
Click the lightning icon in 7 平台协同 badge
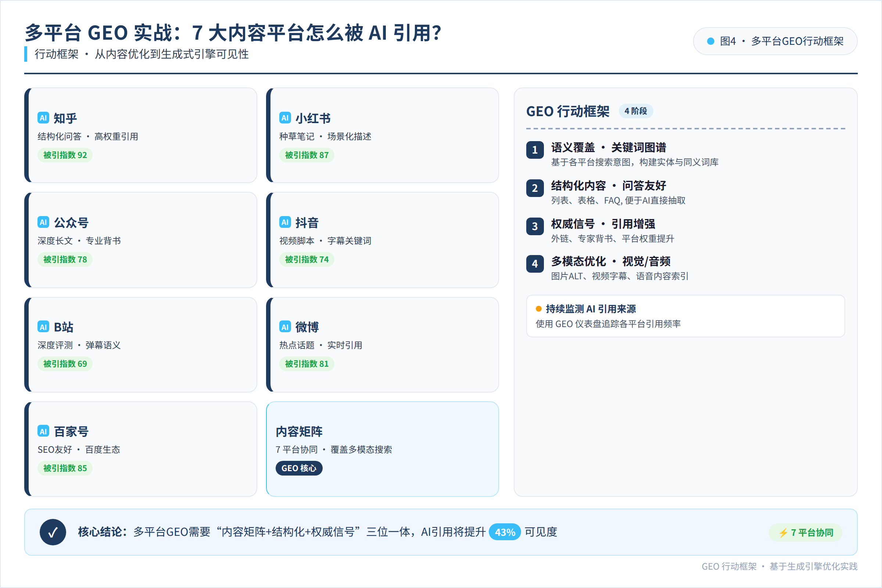(x=784, y=533)
